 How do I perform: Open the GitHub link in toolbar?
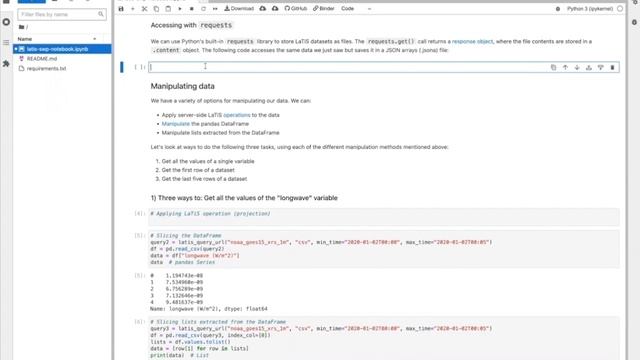point(296,9)
